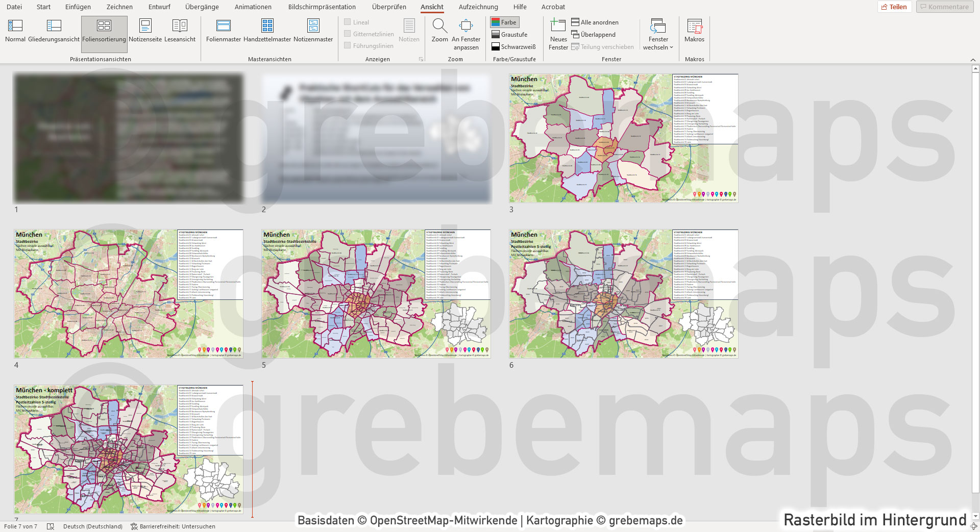Open the Anzeigen group dialog launcher
Viewport: 980px width, 532px height.
coord(421,59)
